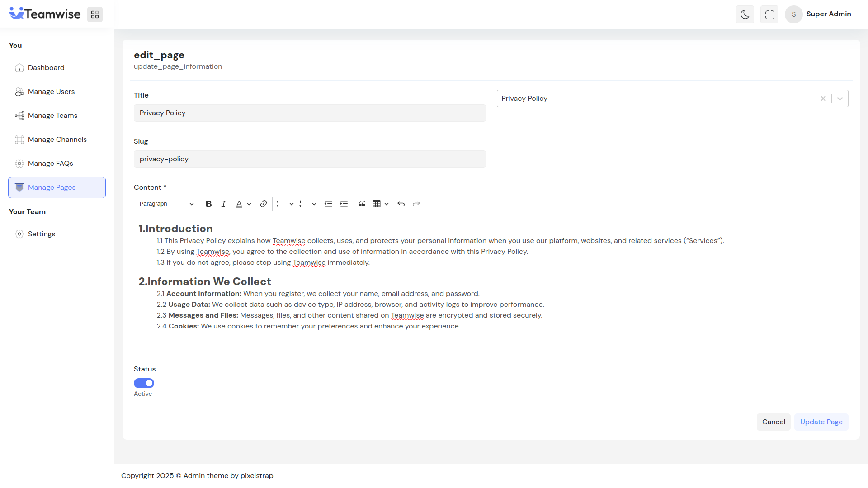Expand the Privacy Policy select dropdown arrow

coord(840,99)
